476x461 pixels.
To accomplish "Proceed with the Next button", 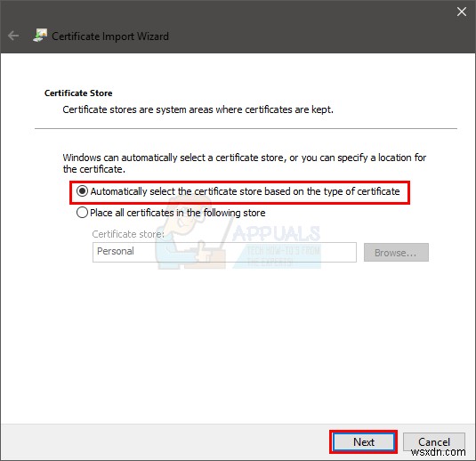I will pyautogui.click(x=363, y=442).
